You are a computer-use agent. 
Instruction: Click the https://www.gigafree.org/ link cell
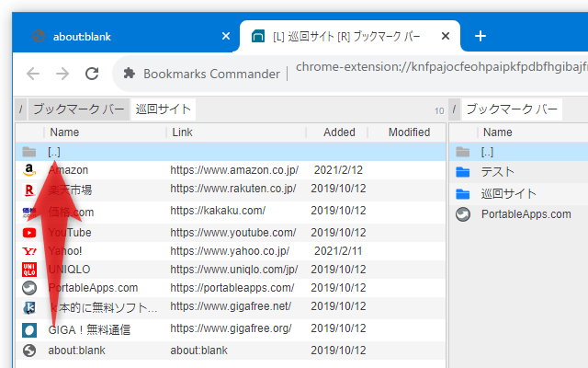[x=231, y=328]
